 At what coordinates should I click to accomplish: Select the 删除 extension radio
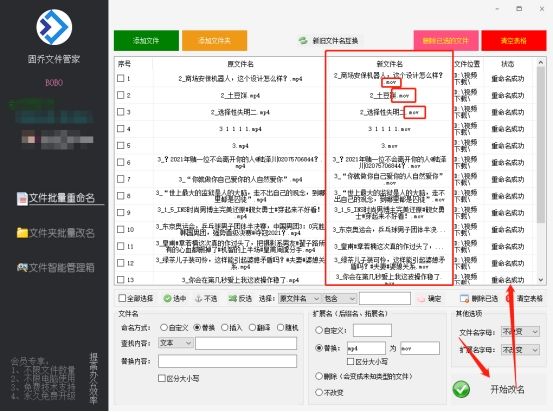click(319, 376)
